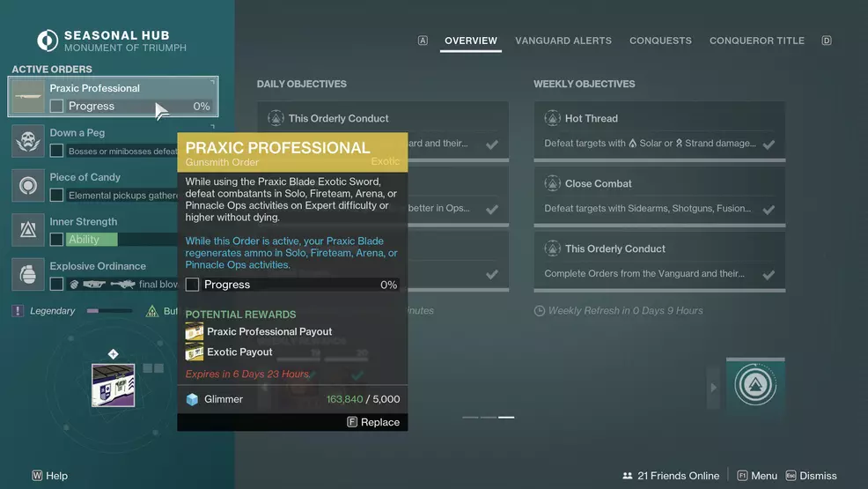Toggle the tooltip Progress checkbox

(x=192, y=285)
